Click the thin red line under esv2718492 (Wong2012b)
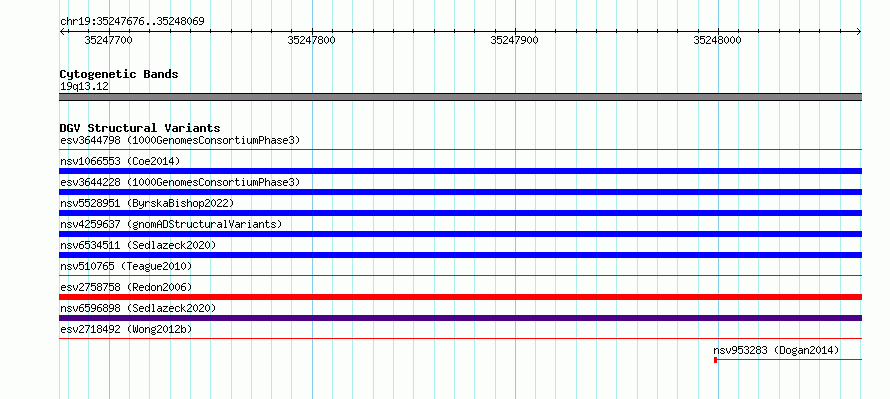Screen dimensions: 890x399 click(x=460, y=339)
